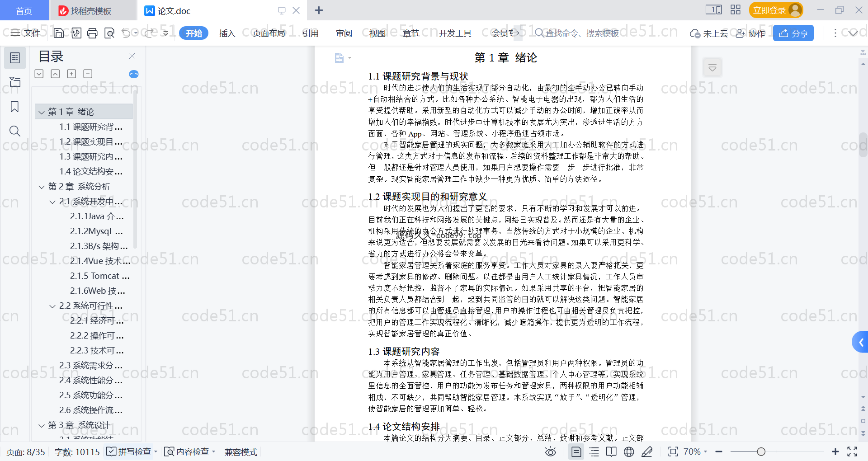The height and width of the screenshot is (461, 868).
Task: Select the 引用 ribbon tab
Action: [x=311, y=33]
